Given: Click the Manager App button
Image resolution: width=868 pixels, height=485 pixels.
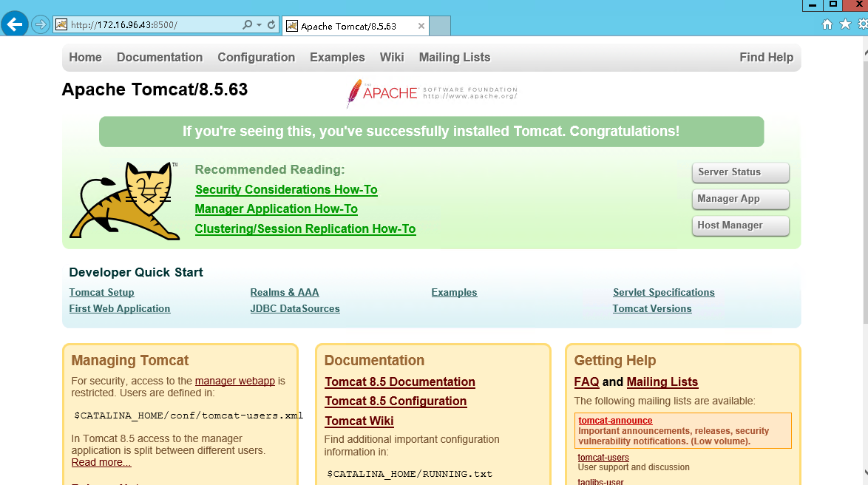Looking at the screenshot, I should point(740,199).
